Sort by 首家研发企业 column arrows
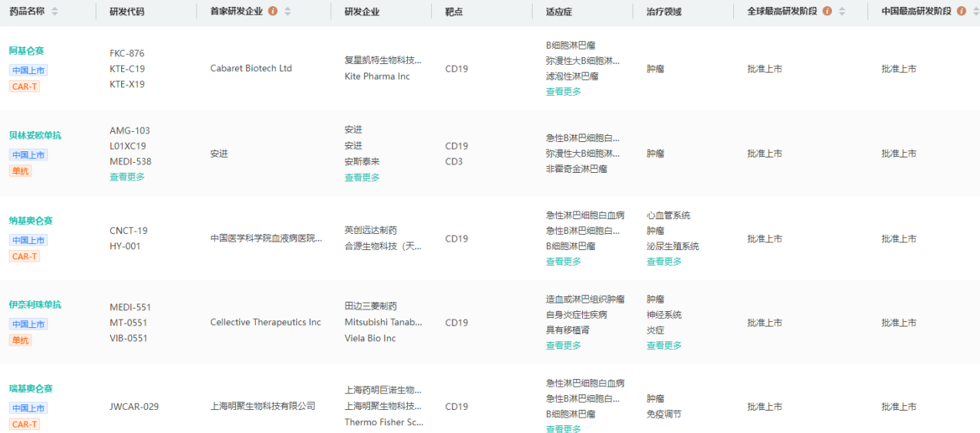This screenshot has height=433, width=980. coord(288,12)
